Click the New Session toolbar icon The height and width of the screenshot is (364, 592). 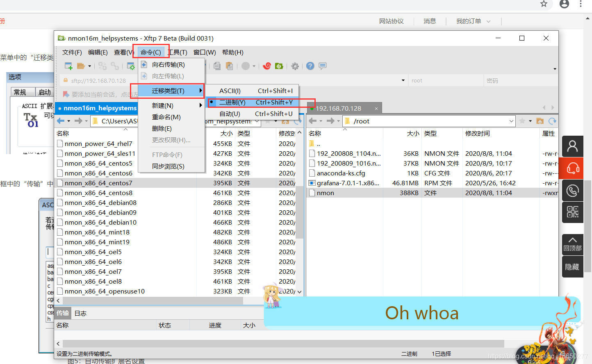[68, 66]
